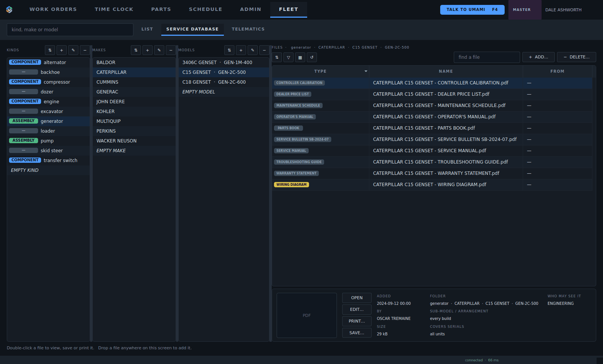
Task: Edit selected model with pencil icon
Action: [253, 50]
